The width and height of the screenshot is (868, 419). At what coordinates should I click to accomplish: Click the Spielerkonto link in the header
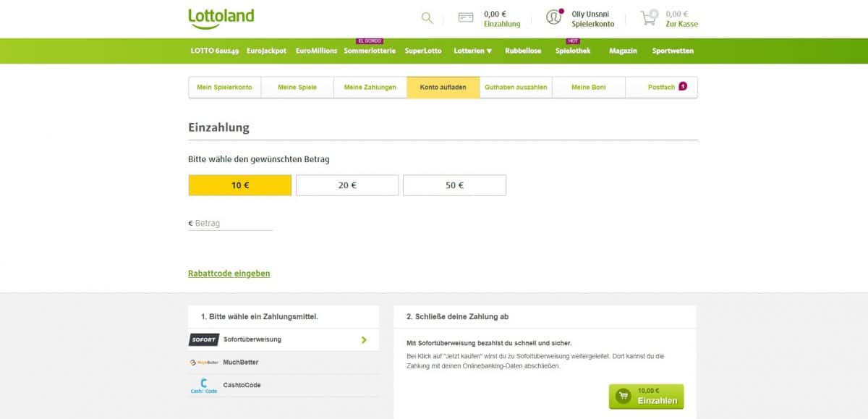point(592,24)
